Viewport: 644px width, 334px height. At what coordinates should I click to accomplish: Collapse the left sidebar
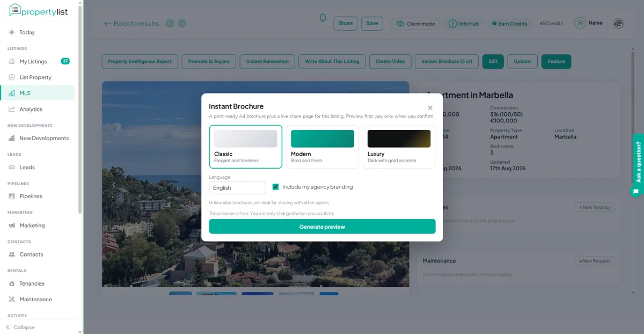click(x=20, y=327)
